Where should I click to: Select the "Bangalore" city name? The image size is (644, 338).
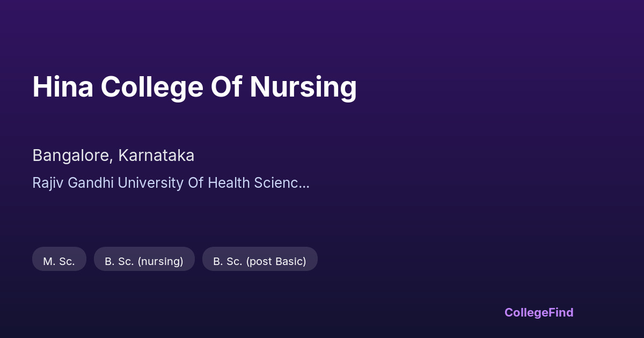tap(72, 156)
